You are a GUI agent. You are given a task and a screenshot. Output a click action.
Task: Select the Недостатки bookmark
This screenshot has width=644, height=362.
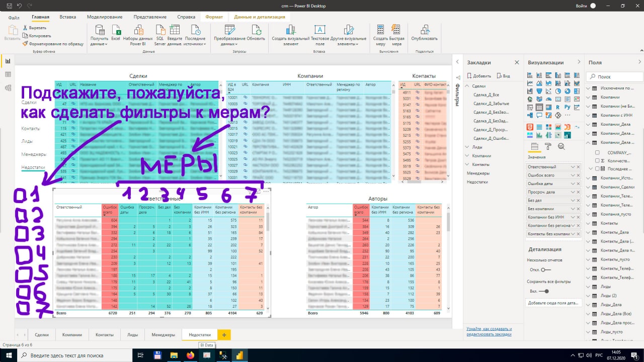(478, 182)
